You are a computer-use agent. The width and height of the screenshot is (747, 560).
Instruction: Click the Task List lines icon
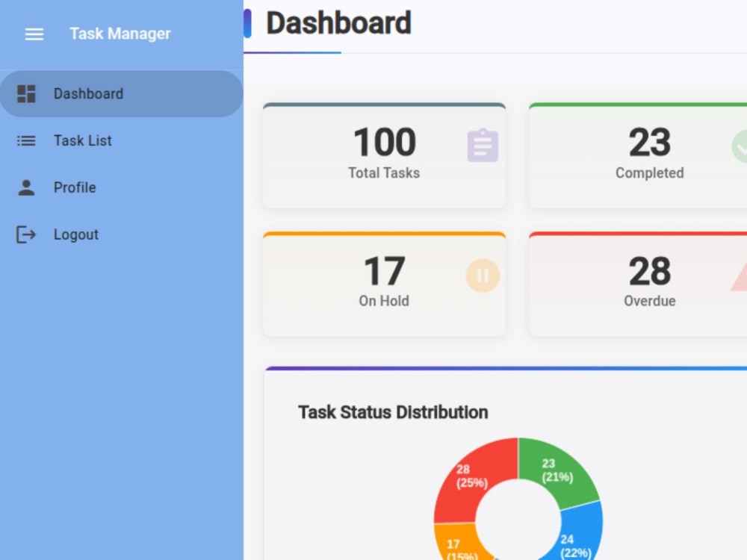click(x=26, y=140)
